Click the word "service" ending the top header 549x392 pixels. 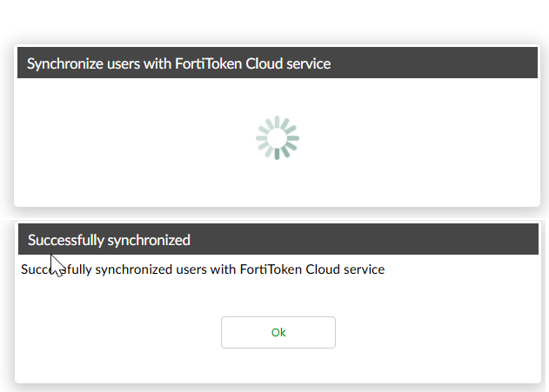309,63
